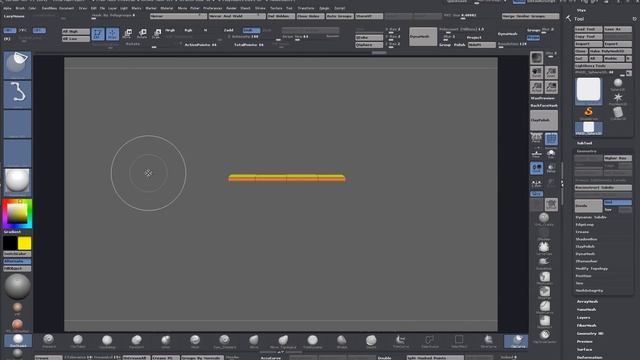Expand the ArrayMesh section

tap(587, 301)
